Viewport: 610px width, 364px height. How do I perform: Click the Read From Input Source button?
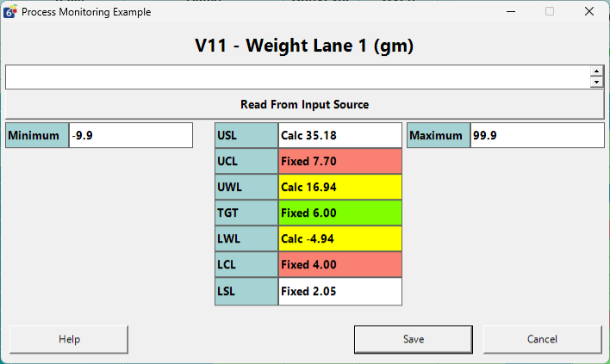(305, 104)
